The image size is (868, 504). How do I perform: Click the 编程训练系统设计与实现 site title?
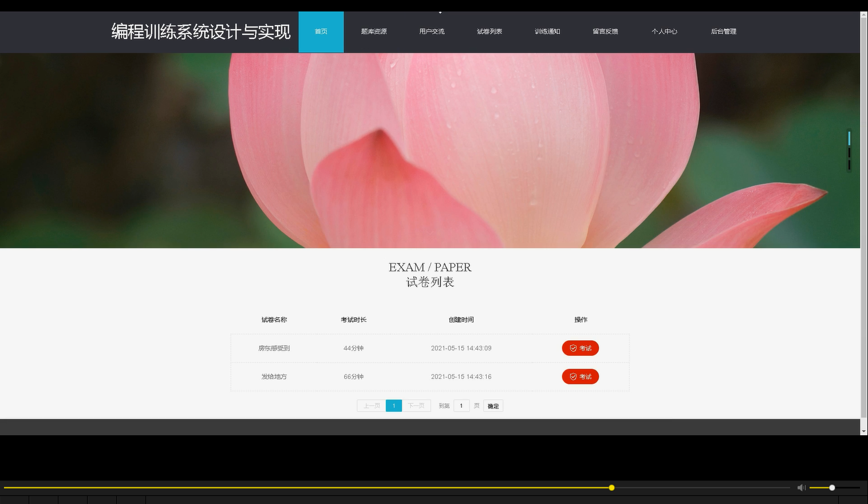click(201, 31)
